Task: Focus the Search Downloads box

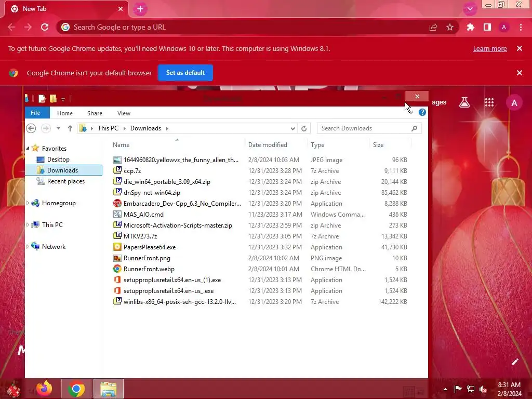Action: (369, 128)
